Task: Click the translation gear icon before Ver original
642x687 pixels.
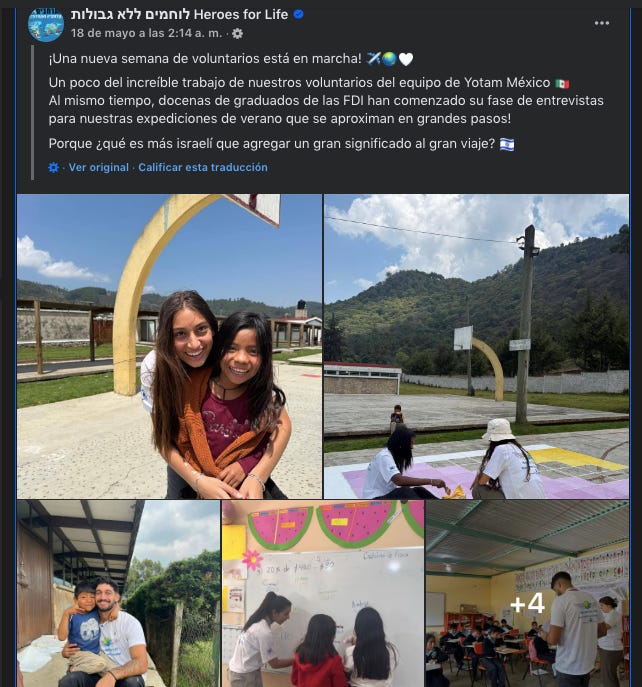Action: click(53, 167)
